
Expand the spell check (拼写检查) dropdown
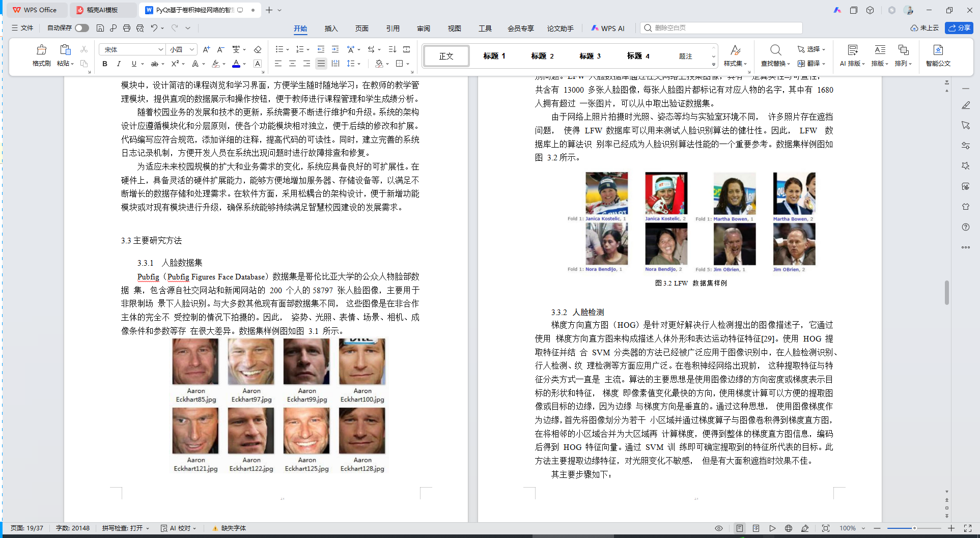(148, 528)
